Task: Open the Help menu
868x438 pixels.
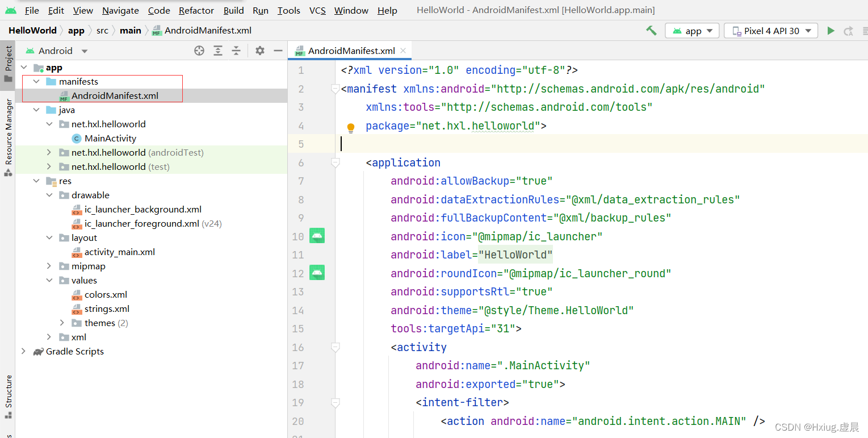Action: pyautogui.click(x=387, y=10)
